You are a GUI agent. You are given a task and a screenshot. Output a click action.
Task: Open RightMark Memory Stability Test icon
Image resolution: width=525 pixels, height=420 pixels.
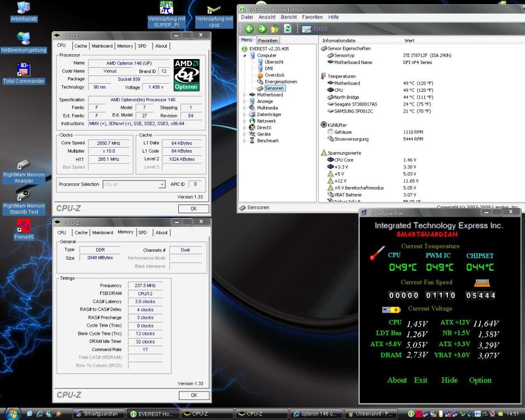click(x=24, y=203)
